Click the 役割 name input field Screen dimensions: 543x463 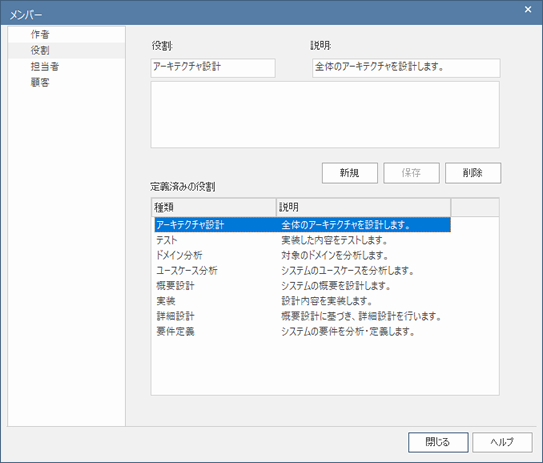click(x=213, y=68)
